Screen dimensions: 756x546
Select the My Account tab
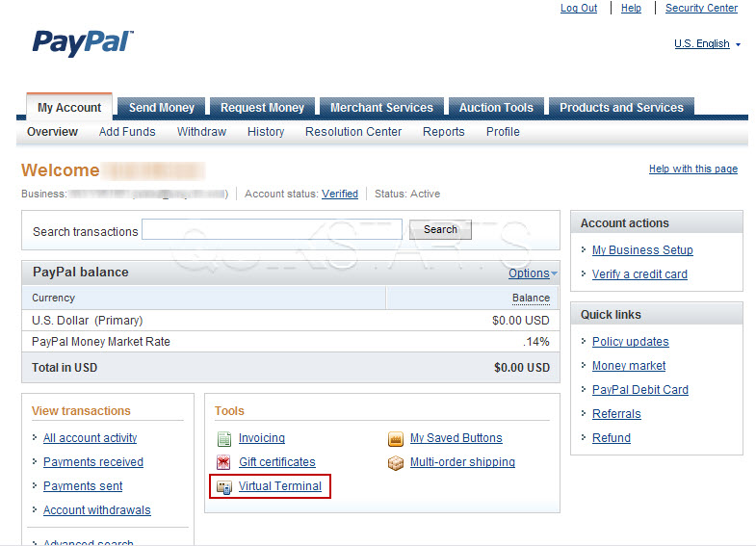pos(69,107)
